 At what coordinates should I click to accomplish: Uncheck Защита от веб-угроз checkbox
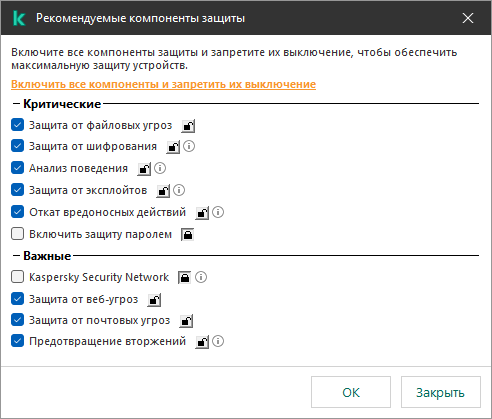[x=17, y=299]
